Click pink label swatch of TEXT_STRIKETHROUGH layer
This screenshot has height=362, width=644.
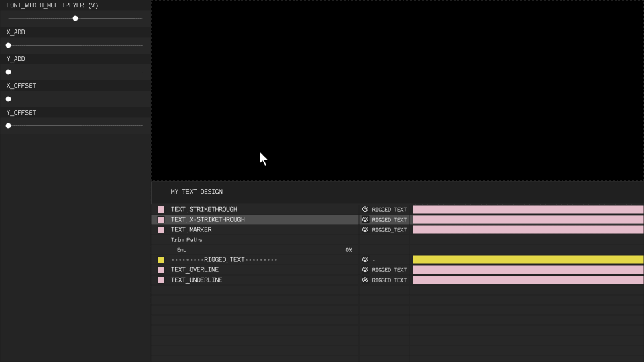[161, 209]
